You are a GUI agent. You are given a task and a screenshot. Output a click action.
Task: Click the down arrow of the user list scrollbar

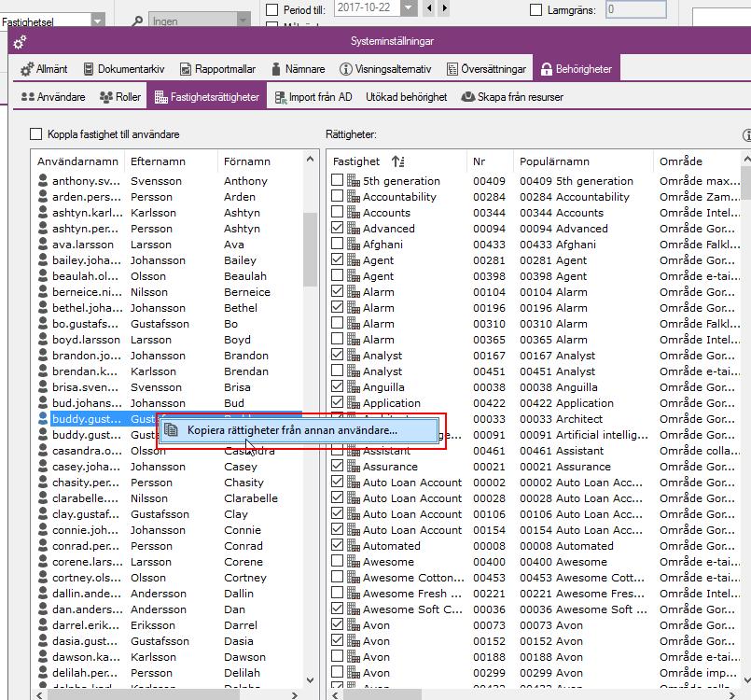click(311, 679)
